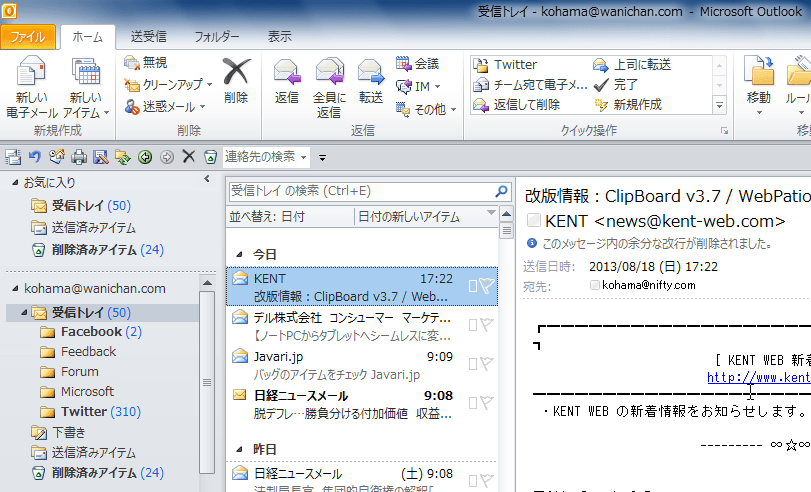811x492 pixels.
Task: Toggle the flag on the Javari.jp message
Action: (487, 364)
